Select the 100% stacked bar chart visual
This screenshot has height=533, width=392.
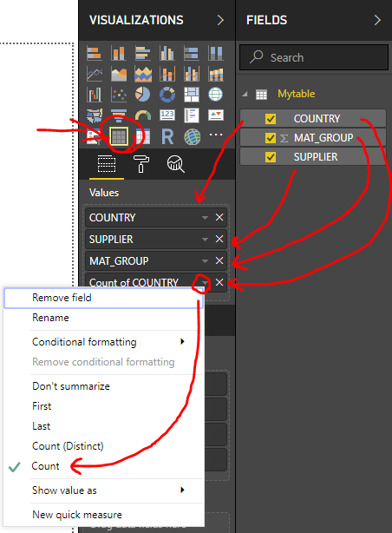tap(192, 53)
